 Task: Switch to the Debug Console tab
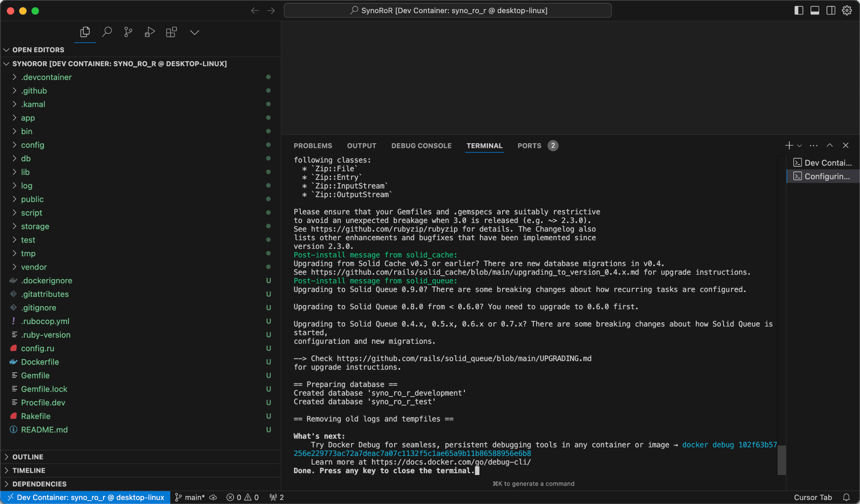click(421, 146)
